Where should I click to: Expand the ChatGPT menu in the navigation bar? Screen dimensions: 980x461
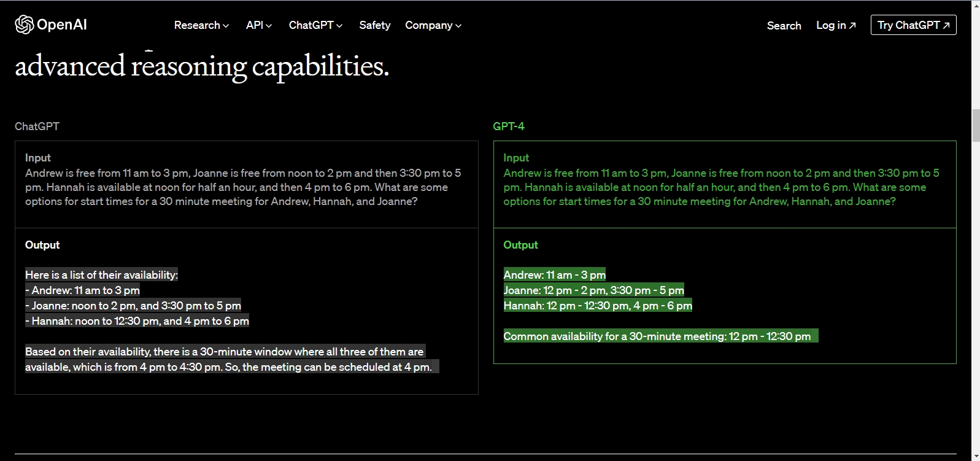click(315, 25)
